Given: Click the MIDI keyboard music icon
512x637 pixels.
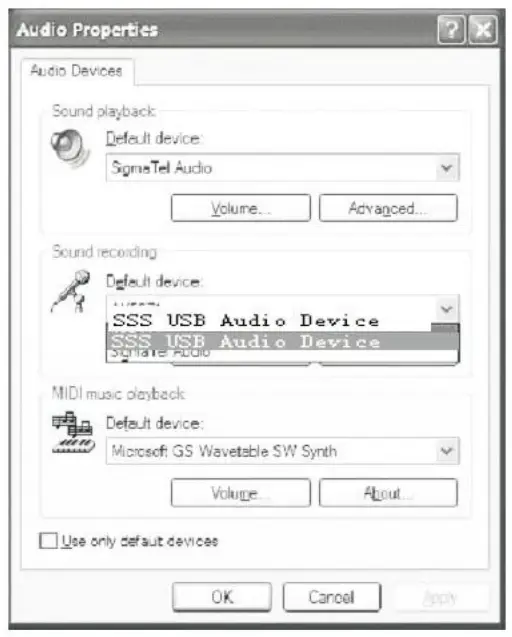Looking at the screenshot, I should 73,432.
